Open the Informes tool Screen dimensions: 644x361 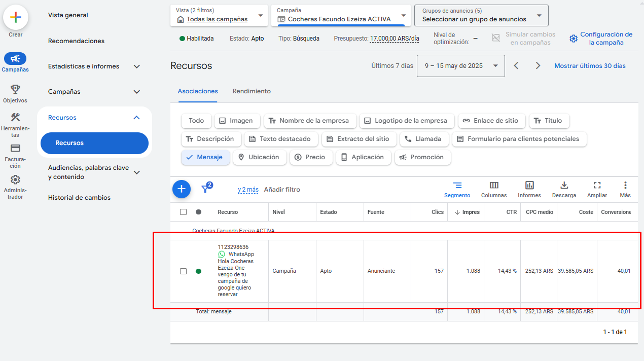tap(529, 190)
